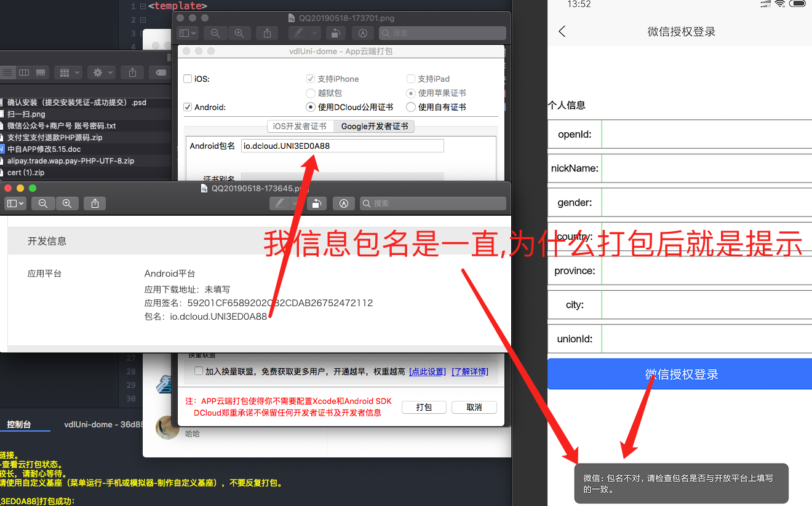Click Finder edit tags button
Image resolution: width=812 pixels, height=506 pixels.
point(160,73)
